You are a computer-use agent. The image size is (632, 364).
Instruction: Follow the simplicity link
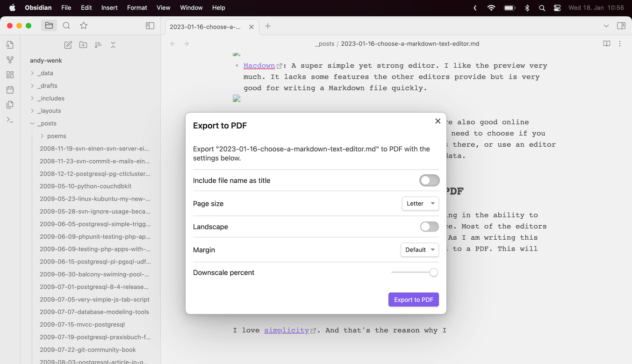(x=287, y=330)
